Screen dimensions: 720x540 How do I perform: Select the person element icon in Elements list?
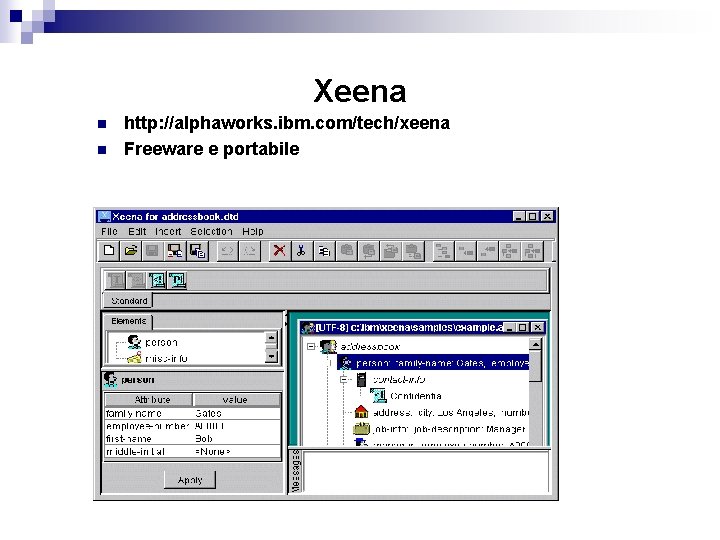tap(134, 342)
